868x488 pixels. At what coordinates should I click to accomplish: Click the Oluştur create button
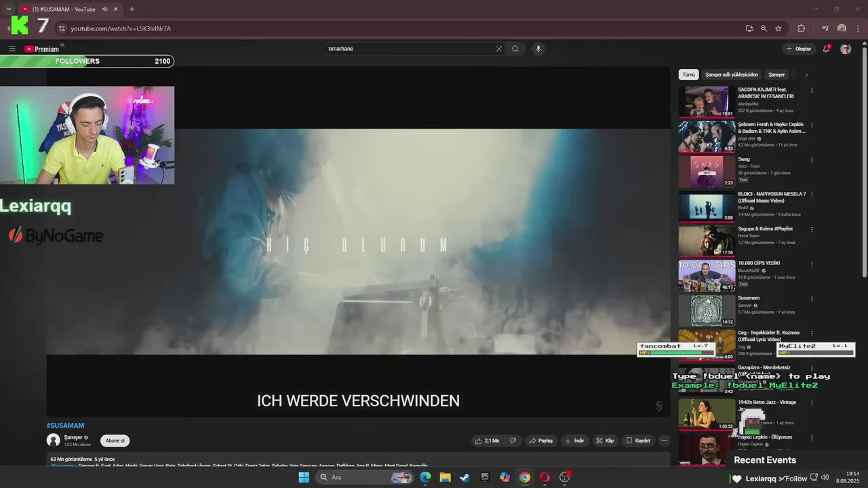click(x=799, y=49)
